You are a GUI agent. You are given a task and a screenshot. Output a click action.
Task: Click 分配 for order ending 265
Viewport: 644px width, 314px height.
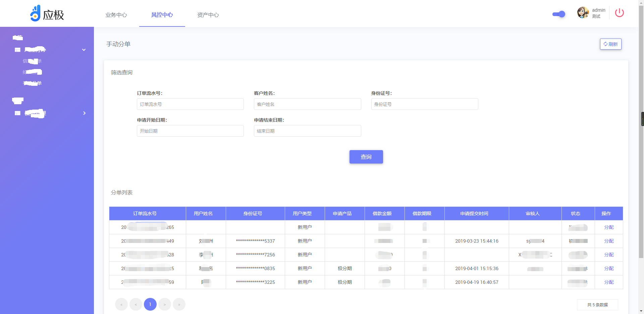point(609,227)
